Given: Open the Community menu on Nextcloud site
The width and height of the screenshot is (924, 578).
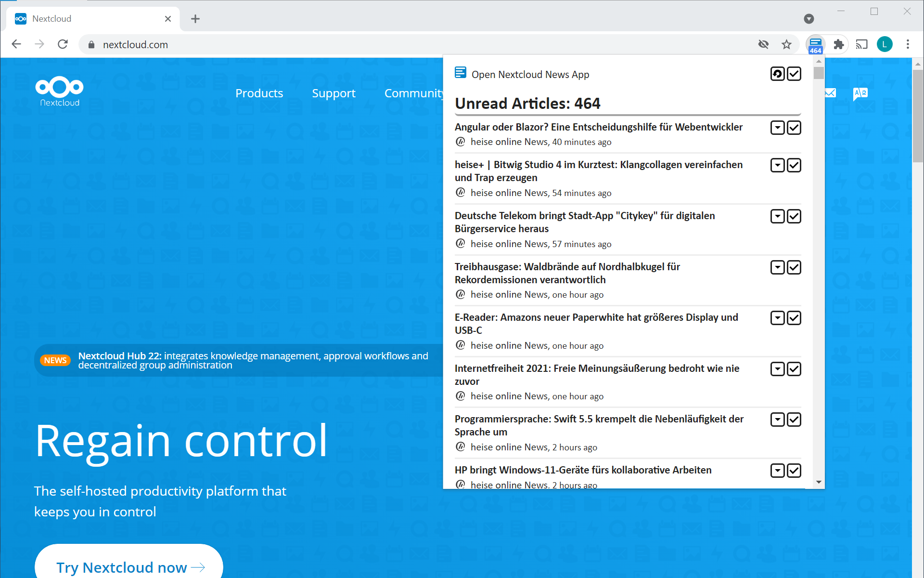Looking at the screenshot, I should (x=413, y=93).
